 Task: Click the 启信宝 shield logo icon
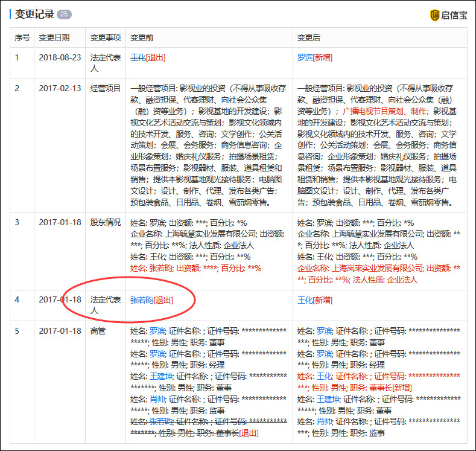[x=434, y=15]
